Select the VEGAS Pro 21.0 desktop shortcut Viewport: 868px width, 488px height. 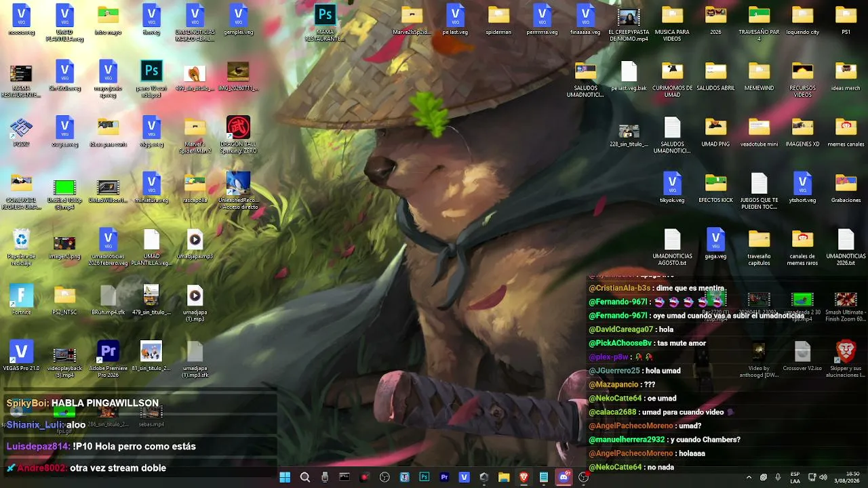pos(21,355)
